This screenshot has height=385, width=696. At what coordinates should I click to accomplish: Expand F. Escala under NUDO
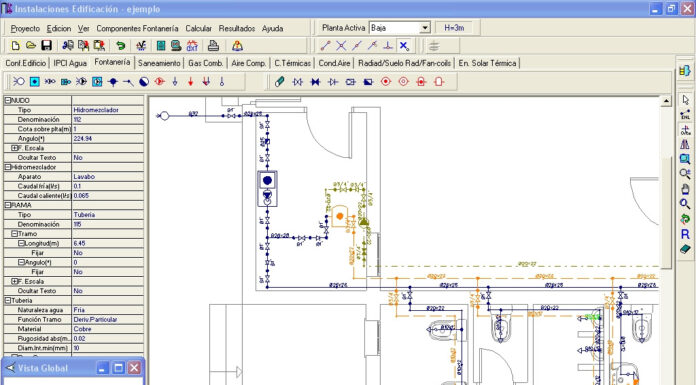pyautogui.click(x=14, y=148)
